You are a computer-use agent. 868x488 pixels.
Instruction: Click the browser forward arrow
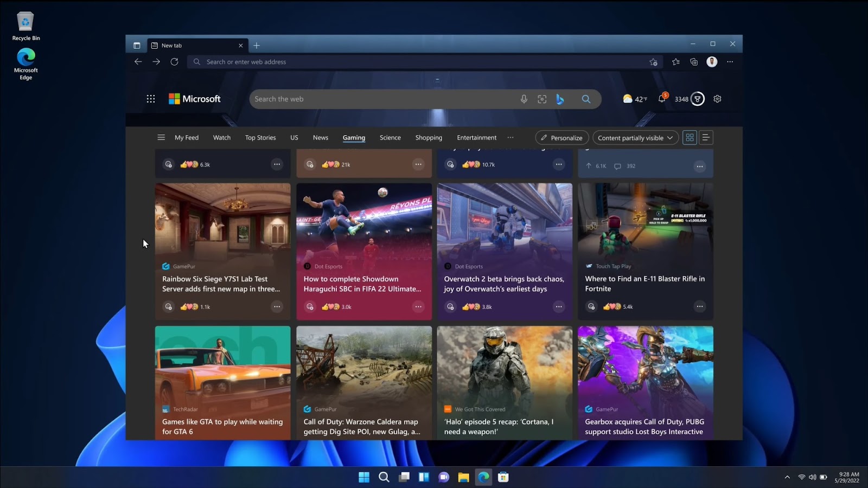(x=156, y=62)
